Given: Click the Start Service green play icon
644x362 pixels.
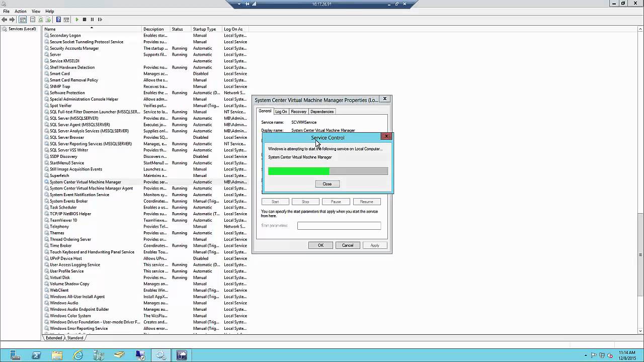Looking at the screenshot, I should (77, 20).
